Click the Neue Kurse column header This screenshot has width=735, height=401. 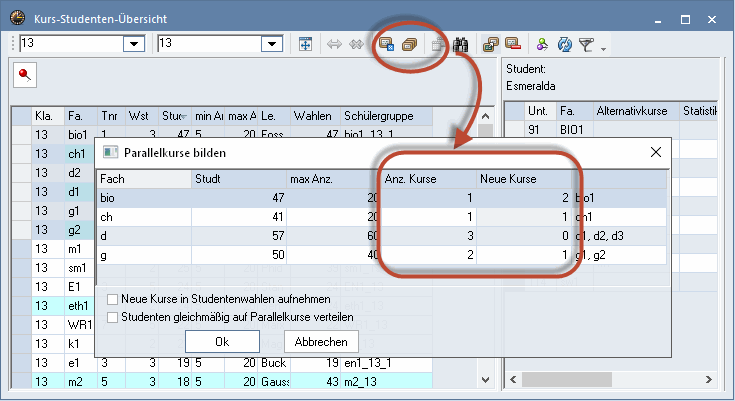[x=524, y=179]
